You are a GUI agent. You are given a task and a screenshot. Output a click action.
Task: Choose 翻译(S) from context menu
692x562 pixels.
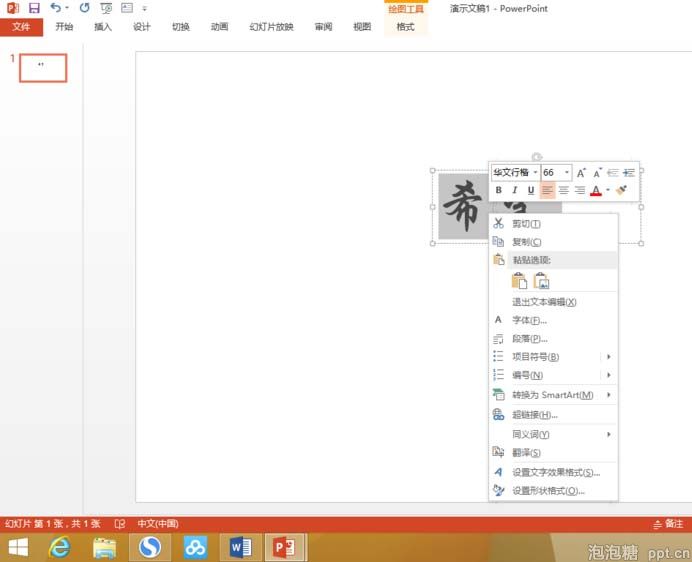click(553, 453)
